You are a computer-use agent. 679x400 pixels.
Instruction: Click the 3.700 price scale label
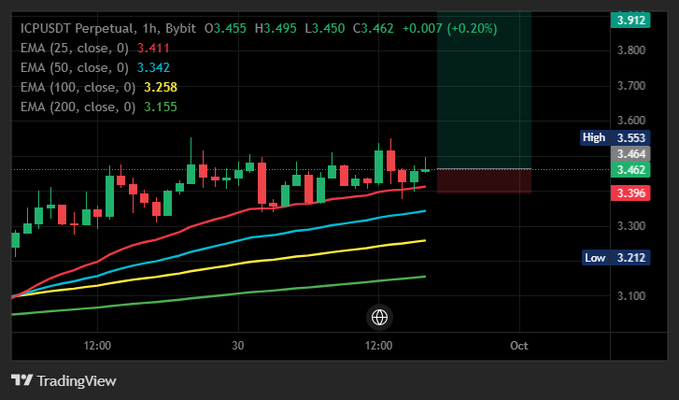click(631, 86)
